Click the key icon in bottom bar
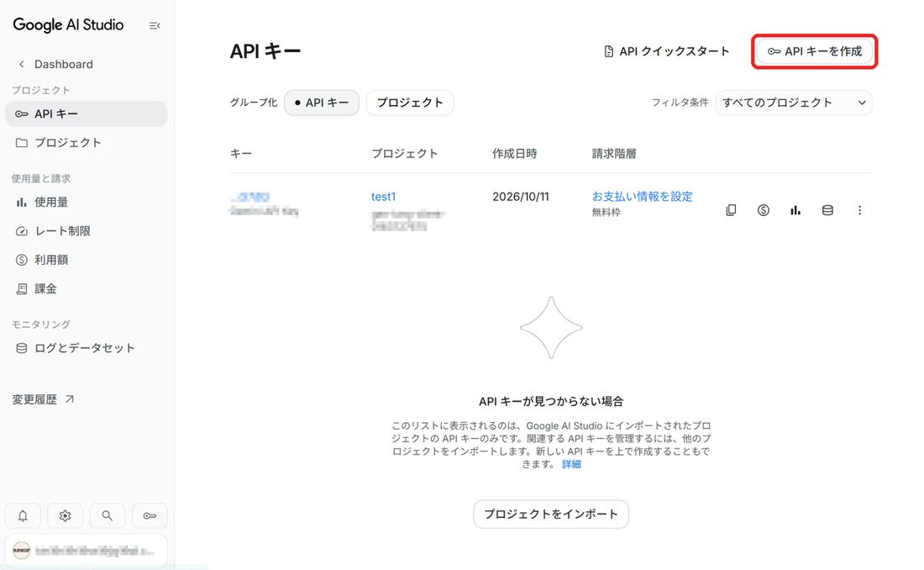Viewport: 924px width, 570px height. point(150,515)
